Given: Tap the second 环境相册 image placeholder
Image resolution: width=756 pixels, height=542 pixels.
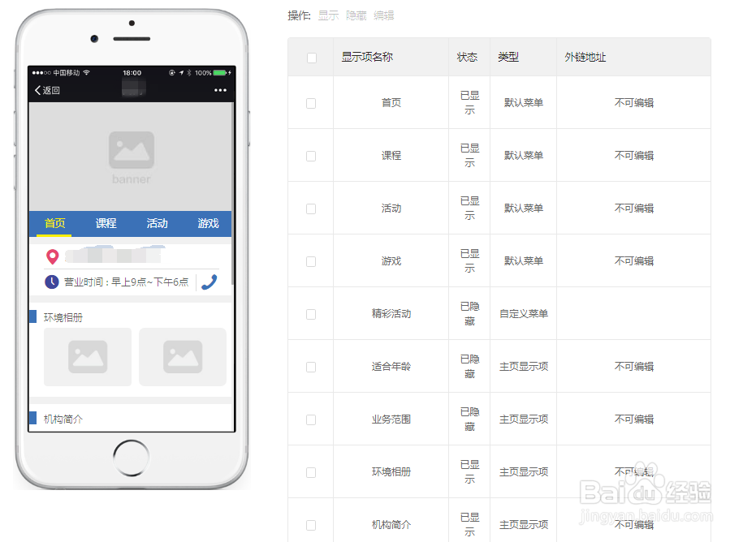Looking at the screenshot, I should pos(183,357).
